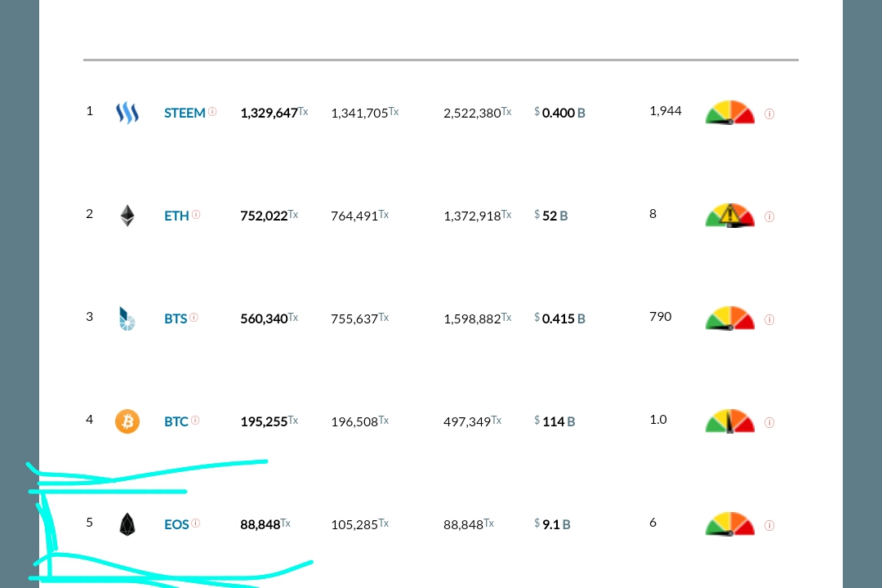Screen dimensions: 882x588
Task: Click the ETH gauge with warning sign
Action: coord(729,216)
